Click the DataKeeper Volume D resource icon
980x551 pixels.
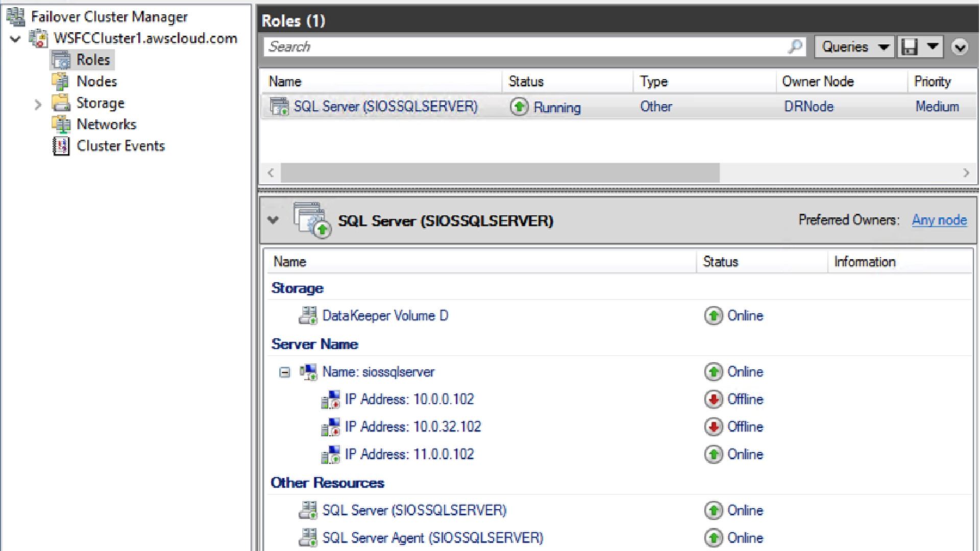coord(308,316)
